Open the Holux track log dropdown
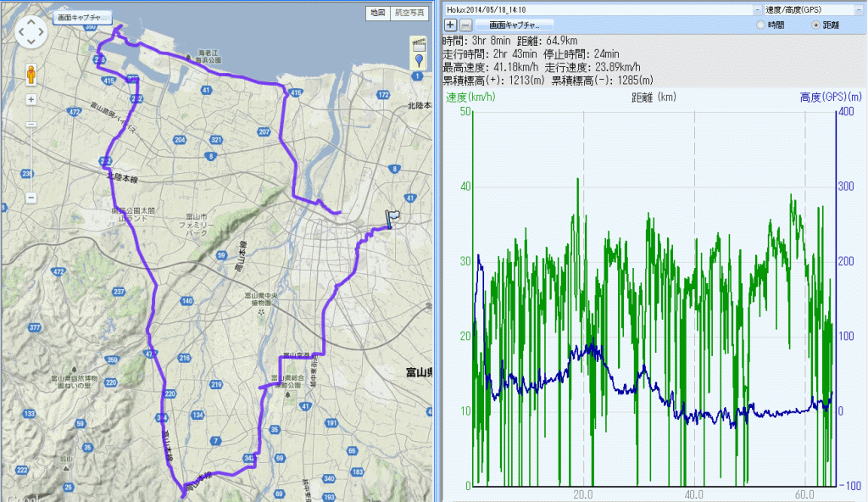This screenshot has width=868, height=502. (x=757, y=9)
